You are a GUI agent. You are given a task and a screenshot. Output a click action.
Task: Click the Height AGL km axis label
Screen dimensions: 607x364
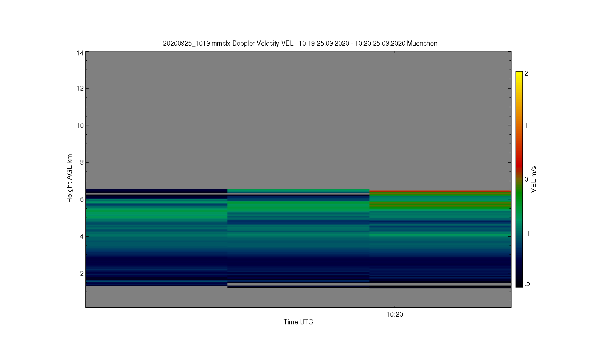tap(70, 178)
